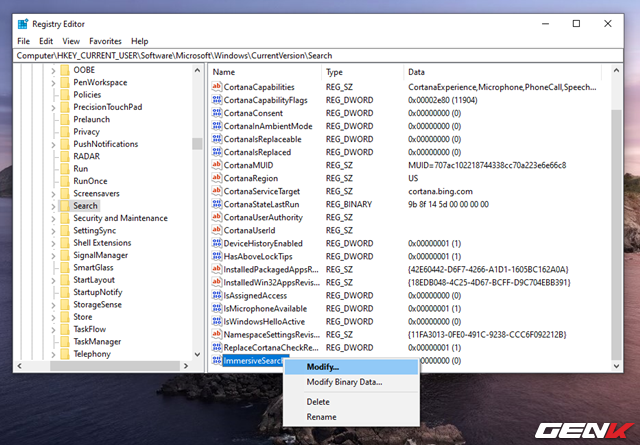Click the HasAboveLockTips DWORD icon
This screenshot has width=640, height=445.
216,256
